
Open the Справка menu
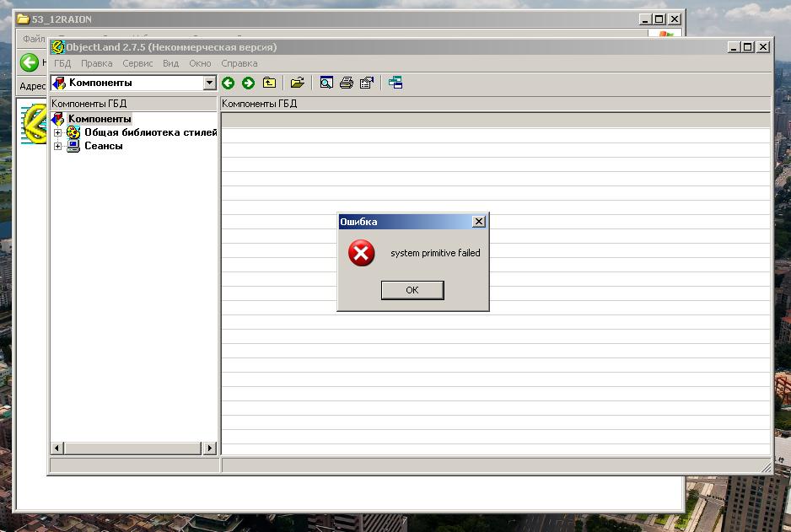(239, 63)
